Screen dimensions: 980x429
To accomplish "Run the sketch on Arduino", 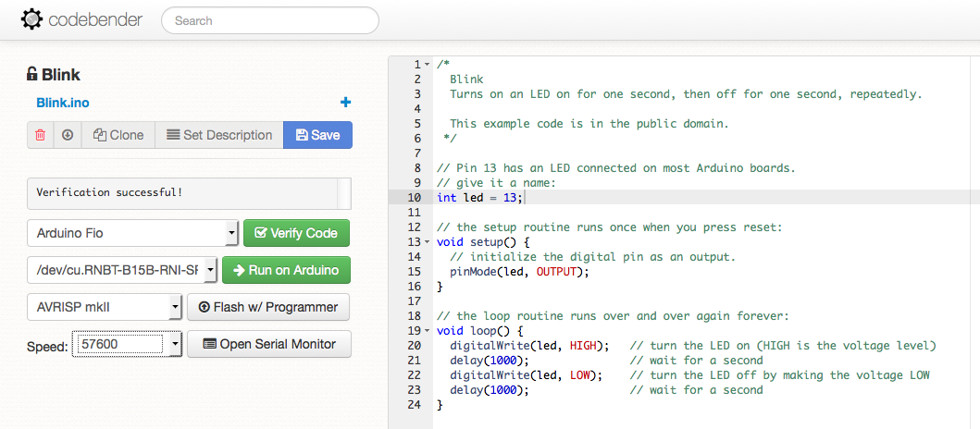I will pyautogui.click(x=286, y=270).
